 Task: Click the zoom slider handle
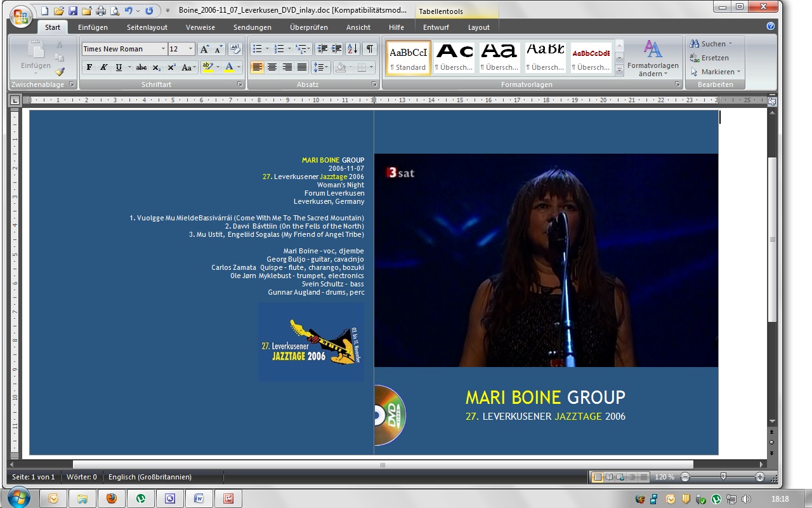pyautogui.click(x=723, y=477)
